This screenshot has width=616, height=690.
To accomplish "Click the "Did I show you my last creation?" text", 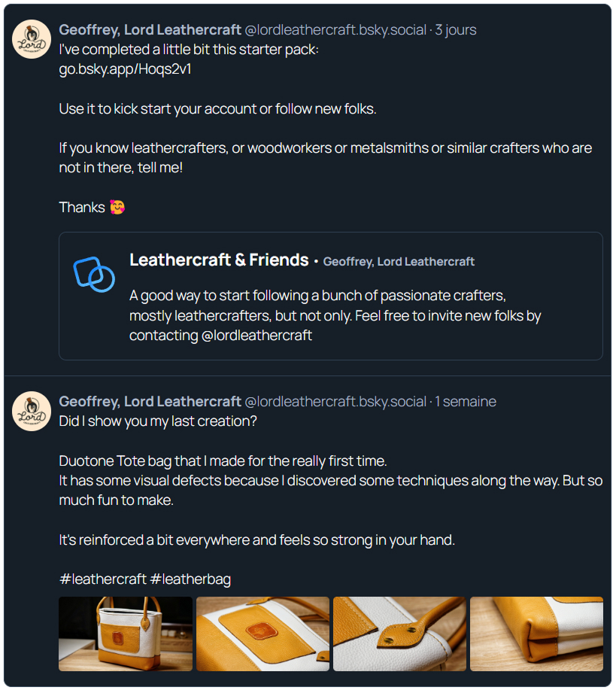I will pos(158,421).
